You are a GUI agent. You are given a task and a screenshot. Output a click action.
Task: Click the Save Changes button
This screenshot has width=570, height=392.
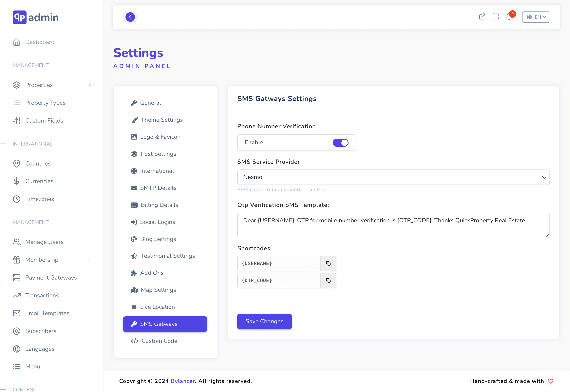coord(264,321)
